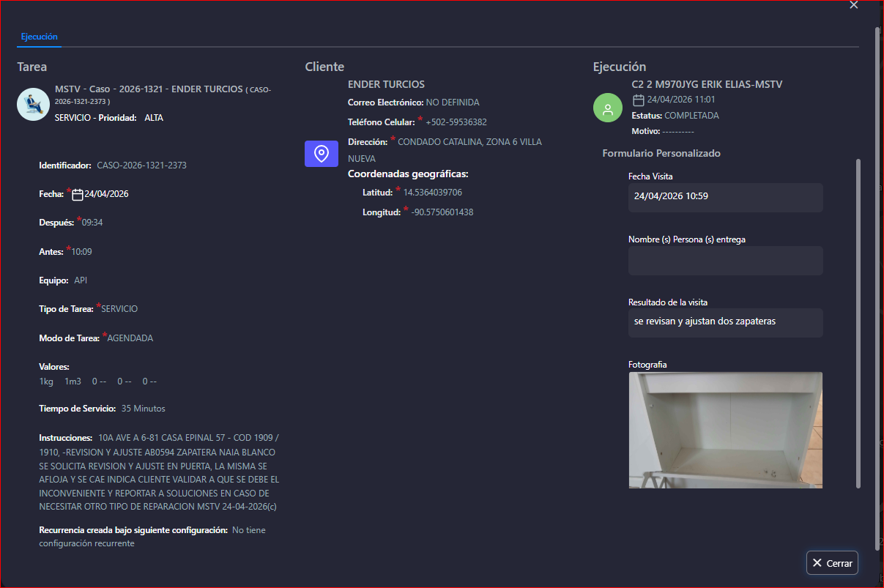Click the map pin location icon
Image resolution: width=884 pixels, height=588 pixels.
point(321,154)
